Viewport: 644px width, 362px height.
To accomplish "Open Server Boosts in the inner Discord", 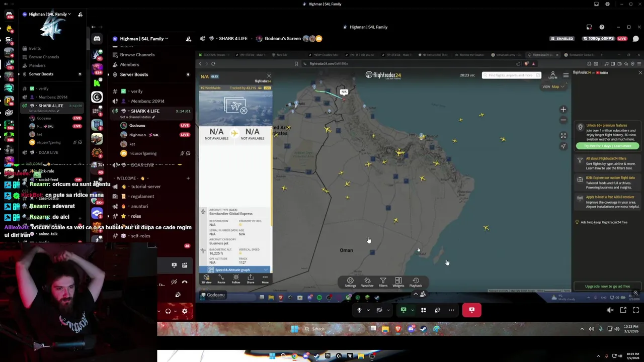I will click(x=134, y=74).
